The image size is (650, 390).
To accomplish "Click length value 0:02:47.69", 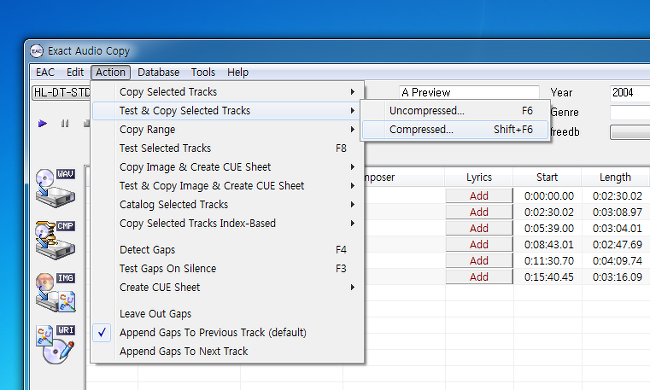I will pos(617,245).
